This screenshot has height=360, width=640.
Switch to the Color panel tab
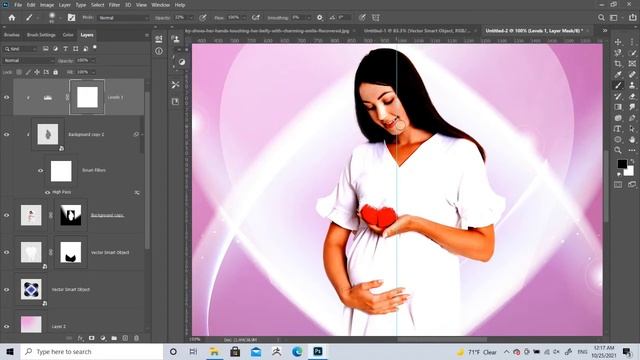point(68,35)
